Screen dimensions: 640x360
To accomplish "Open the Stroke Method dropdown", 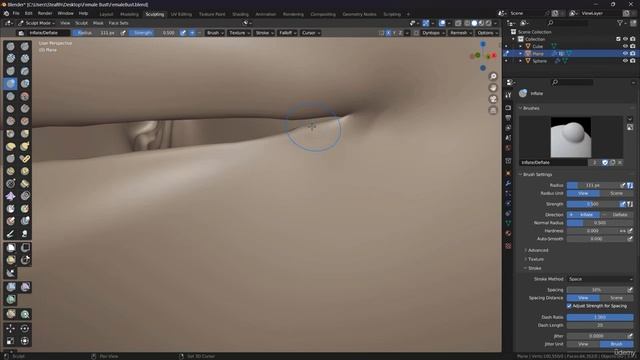I will tap(600, 279).
